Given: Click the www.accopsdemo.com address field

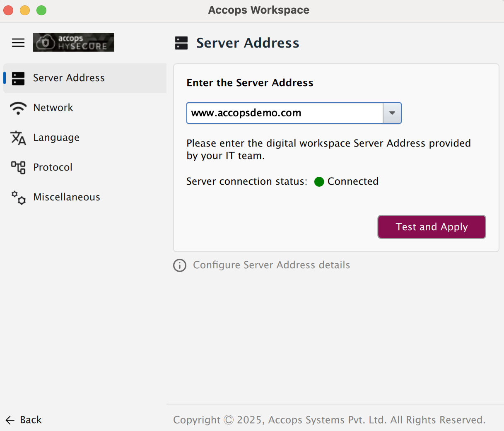Looking at the screenshot, I should point(285,113).
